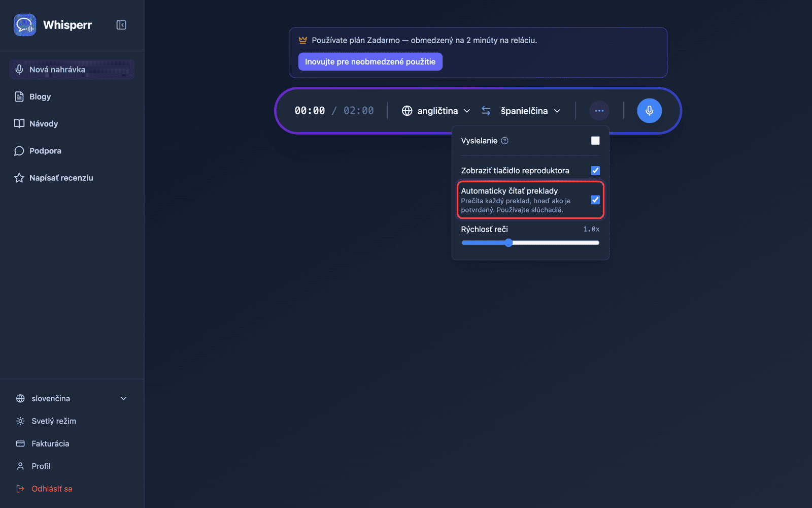Click the Whisperr brand name
The image size is (812, 508).
point(67,25)
